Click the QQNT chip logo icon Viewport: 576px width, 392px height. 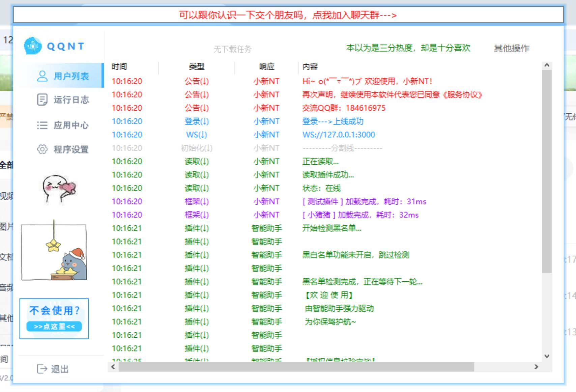pyautogui.click(x=33, y=46)
